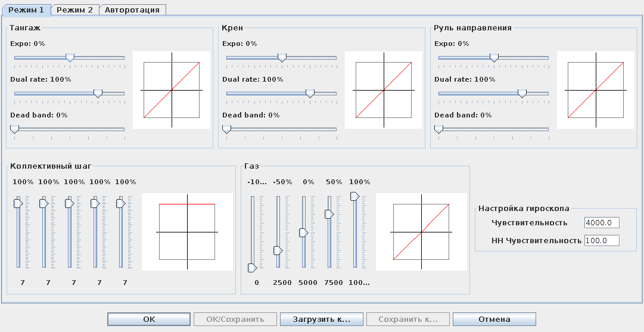Click the Отмена button
Viewport: 644px width, 332px height.
click(494, 319)
